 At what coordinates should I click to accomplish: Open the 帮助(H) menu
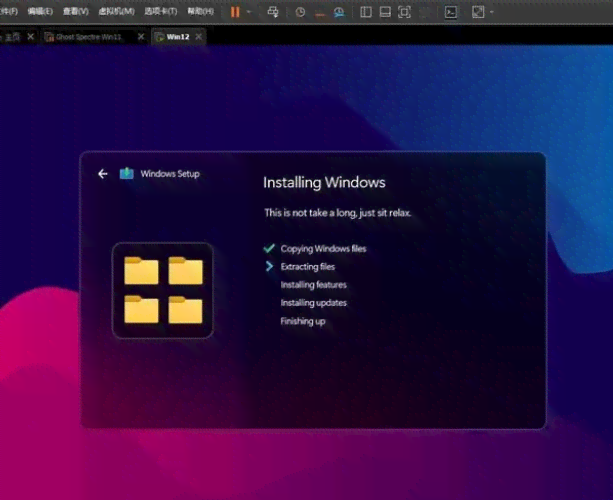point(201,11)
